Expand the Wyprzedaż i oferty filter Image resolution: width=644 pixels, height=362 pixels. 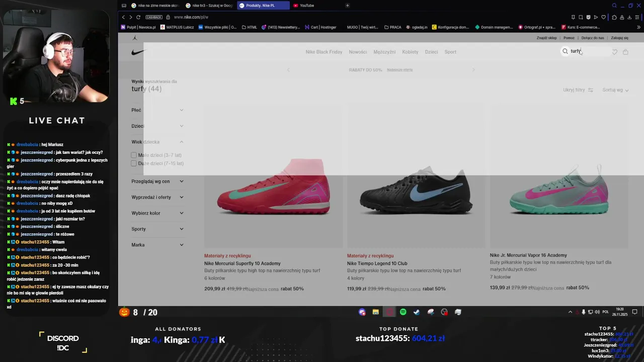coord(157,197)
